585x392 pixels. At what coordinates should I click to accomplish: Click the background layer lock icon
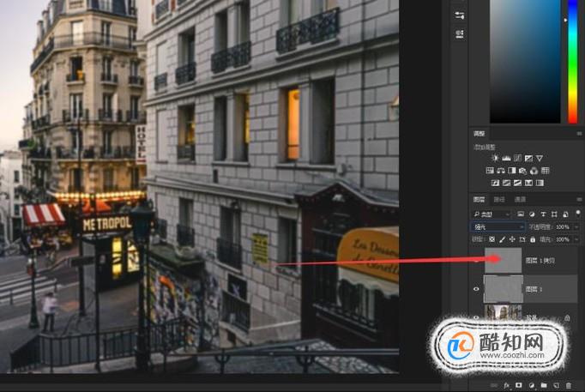(x=567, y=317)
